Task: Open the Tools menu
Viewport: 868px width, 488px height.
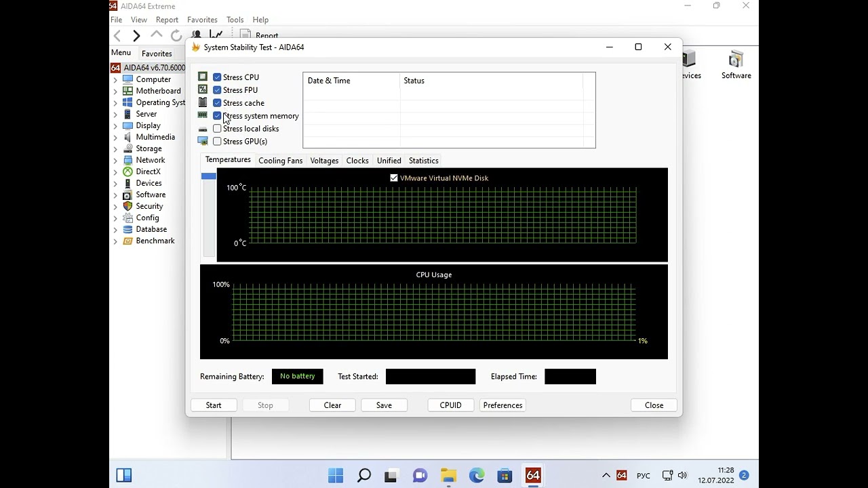Action: 235,20
